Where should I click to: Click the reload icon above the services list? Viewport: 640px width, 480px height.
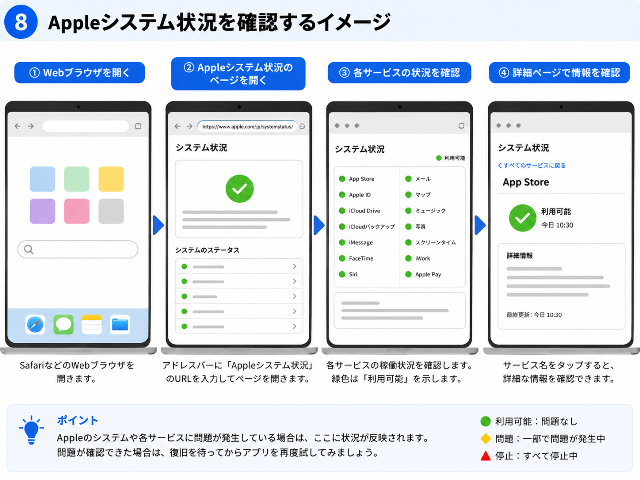[x=461, y=126]
